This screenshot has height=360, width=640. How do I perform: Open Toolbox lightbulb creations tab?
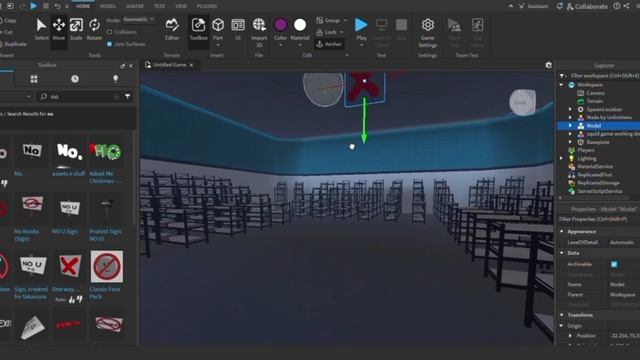point(116,79)
